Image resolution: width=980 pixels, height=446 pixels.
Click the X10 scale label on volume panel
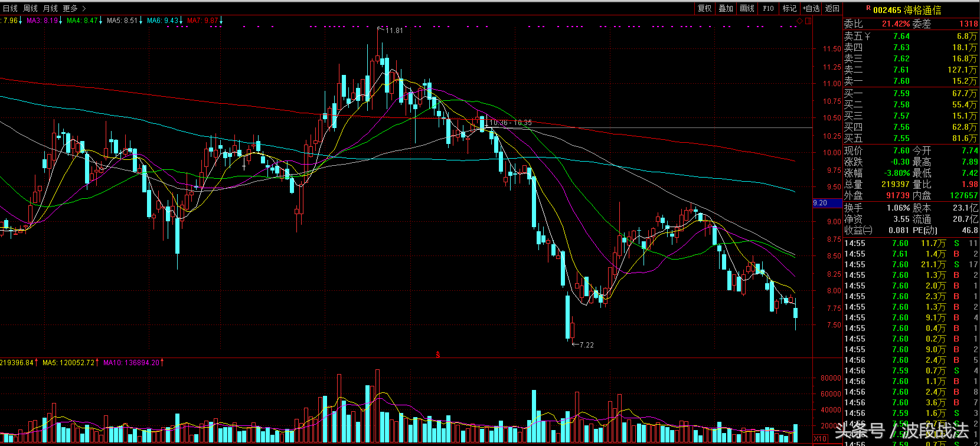pyautogui.click(x=820, y=438)
